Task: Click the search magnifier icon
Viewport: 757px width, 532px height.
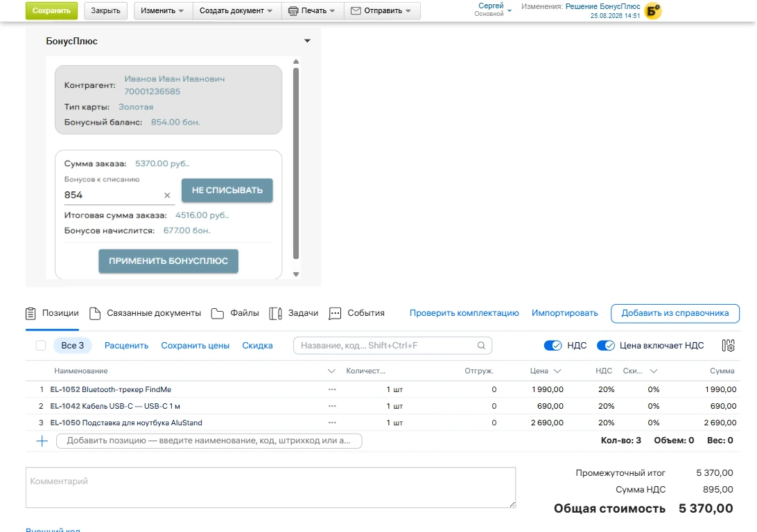Action: pyautogui.click(x=481, y=346)
